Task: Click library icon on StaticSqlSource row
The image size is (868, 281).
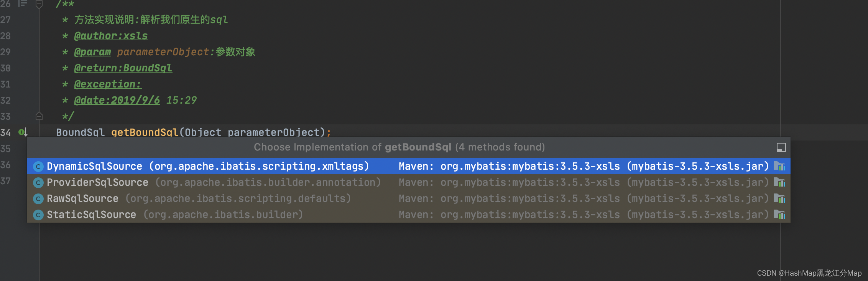Action: click(x=779, y=215)
